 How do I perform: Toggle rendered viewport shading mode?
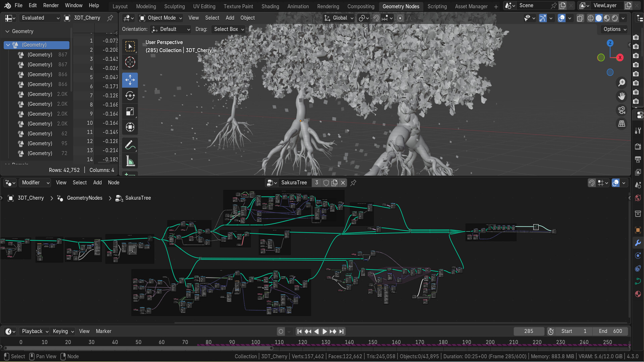click(615, 18)
